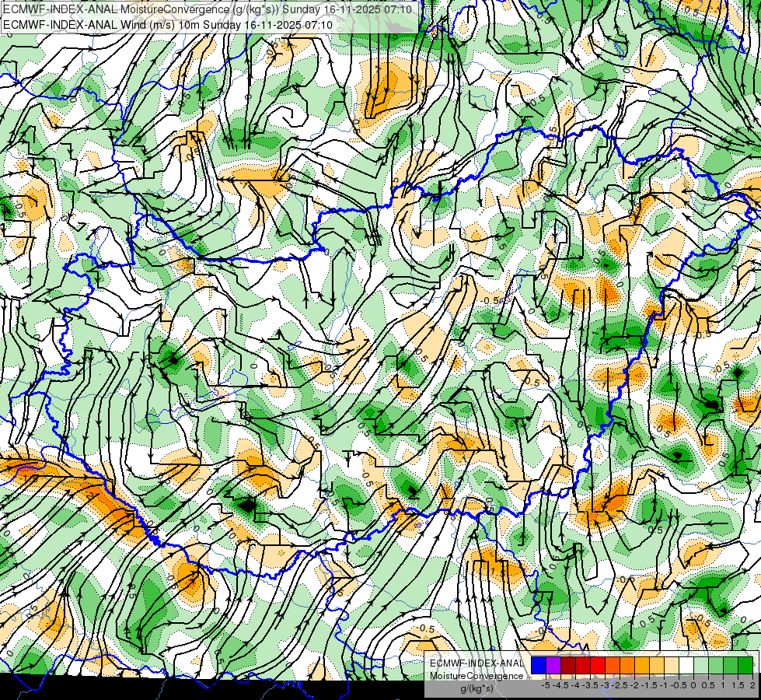Select legend swatch spanning -3 to -2.5

coord(613,665)
